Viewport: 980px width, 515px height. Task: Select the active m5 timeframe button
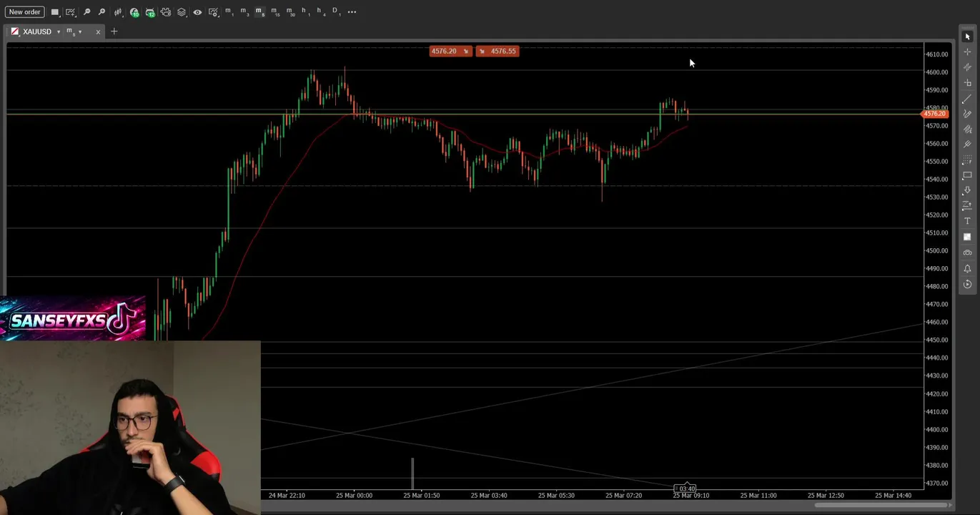click(259, 12)
